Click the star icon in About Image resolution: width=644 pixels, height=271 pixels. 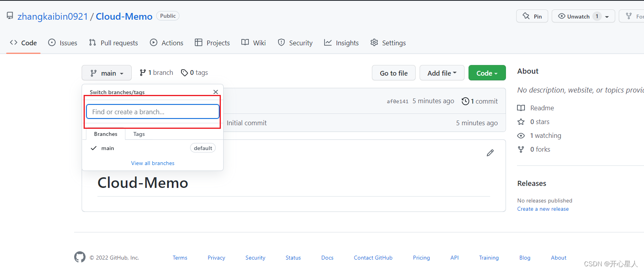pyautogui.click(x=521, y=122)
